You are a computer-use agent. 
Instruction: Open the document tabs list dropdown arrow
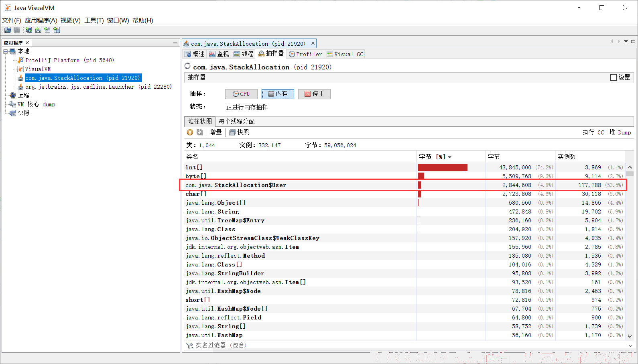[626, 41]
